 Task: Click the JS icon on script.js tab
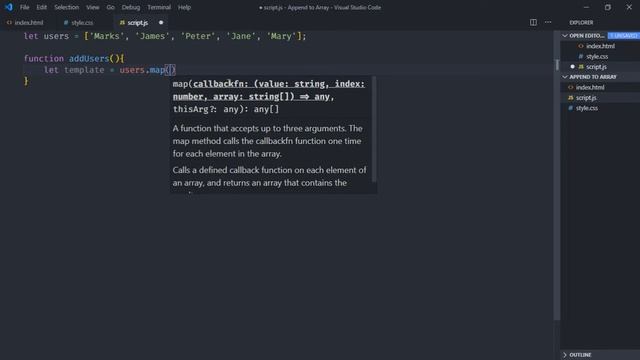[122, 23]
